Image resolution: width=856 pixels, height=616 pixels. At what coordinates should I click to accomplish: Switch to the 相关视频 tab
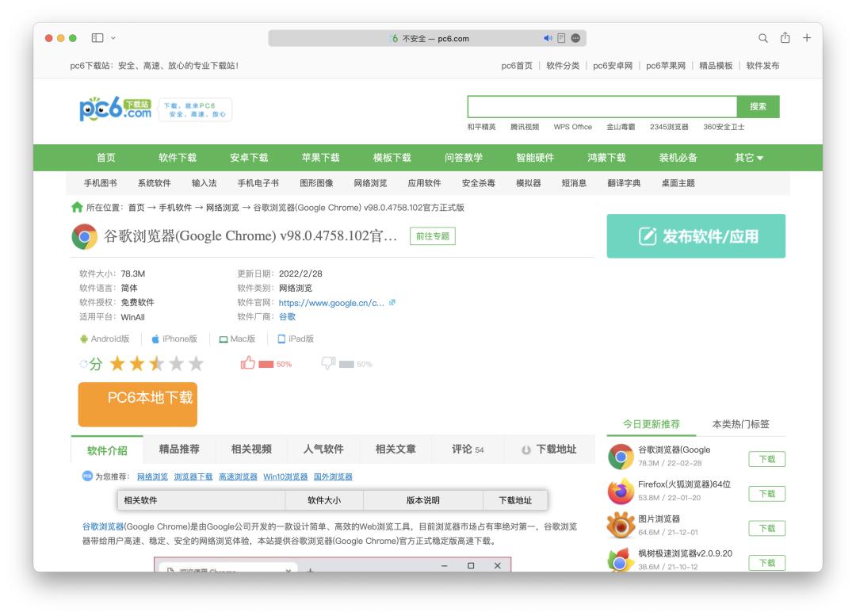[251, 450]
